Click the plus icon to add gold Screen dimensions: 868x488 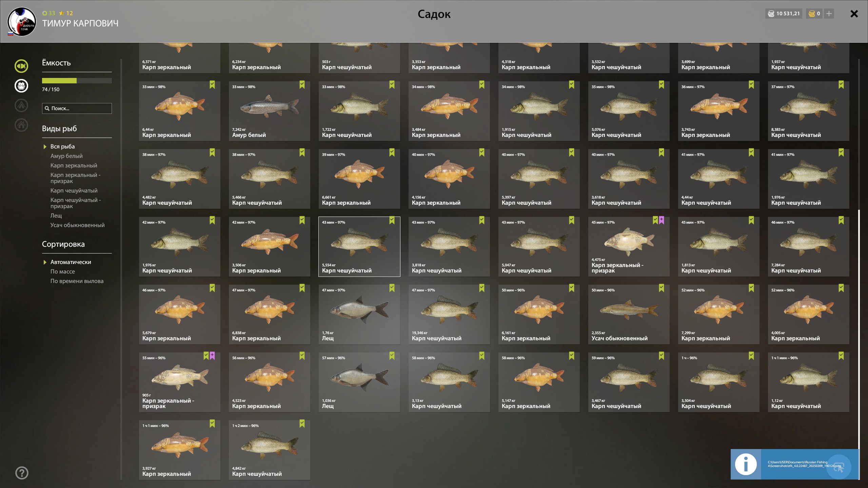click(829, 14)
